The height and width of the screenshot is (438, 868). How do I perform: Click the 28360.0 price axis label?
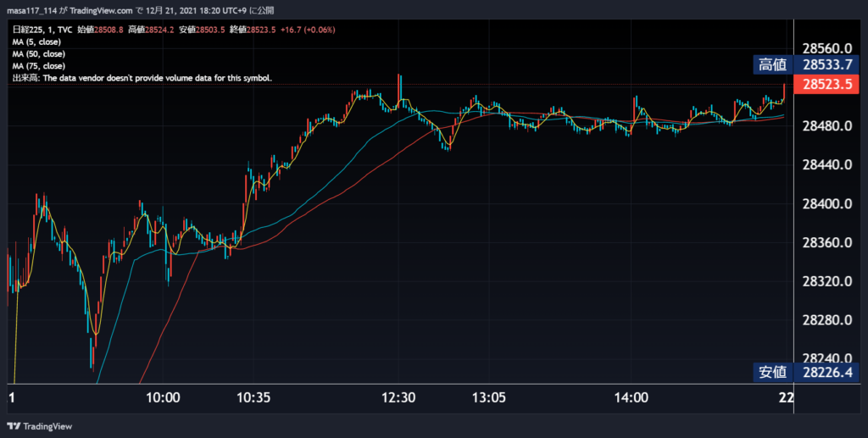click(827, 243)
